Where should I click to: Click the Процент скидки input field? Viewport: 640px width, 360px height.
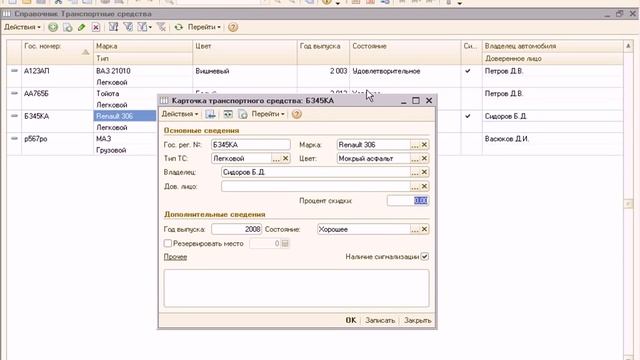[x=407, y=200]
